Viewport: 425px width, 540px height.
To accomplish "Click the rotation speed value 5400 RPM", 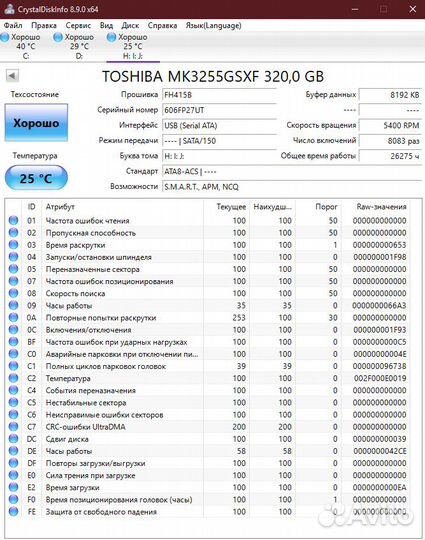I will (x=390, y=125).
